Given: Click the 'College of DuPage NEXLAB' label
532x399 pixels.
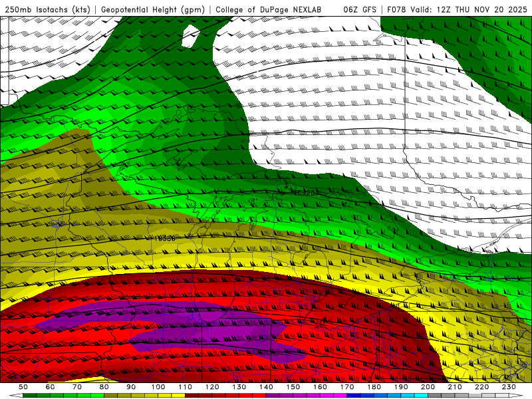Looking at the screenshot, I should coord(268,9).
